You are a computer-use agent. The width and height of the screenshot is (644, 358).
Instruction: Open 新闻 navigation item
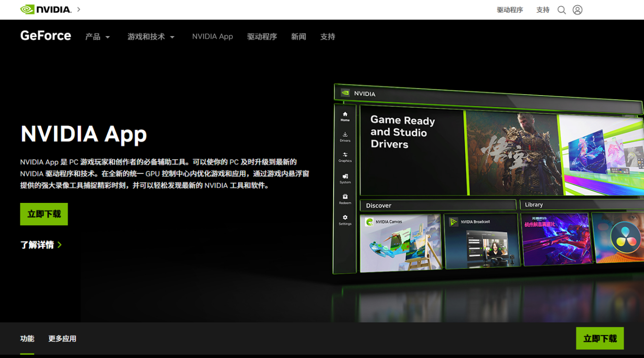point(299,37)
